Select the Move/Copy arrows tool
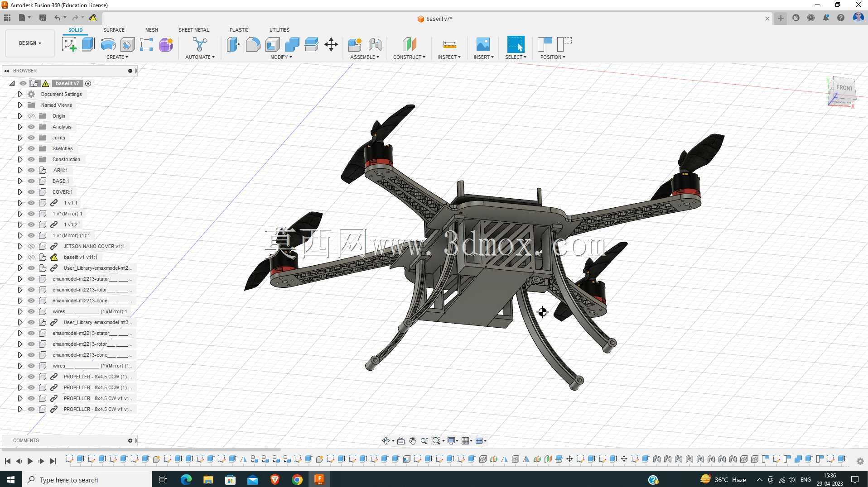 point(331,44)
